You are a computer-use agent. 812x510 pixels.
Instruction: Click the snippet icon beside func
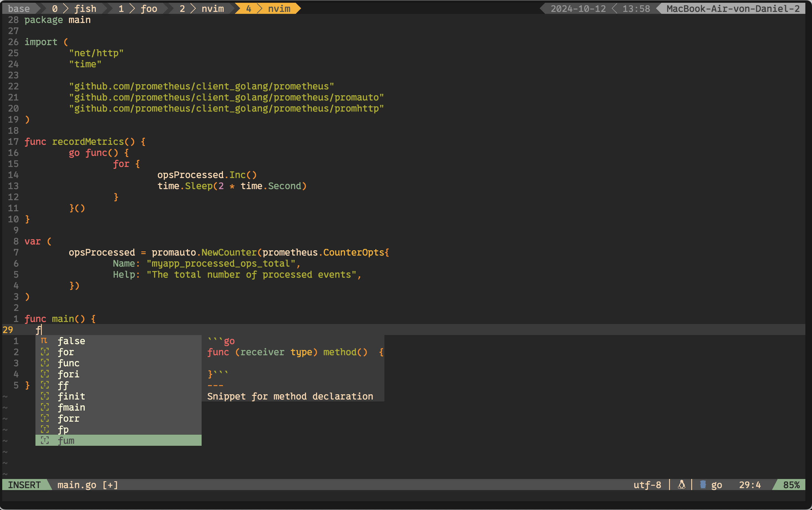coord(45,363)
